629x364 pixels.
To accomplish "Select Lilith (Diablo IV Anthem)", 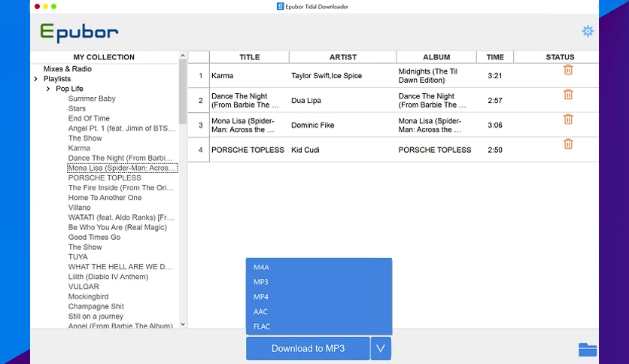I will 108,277.
